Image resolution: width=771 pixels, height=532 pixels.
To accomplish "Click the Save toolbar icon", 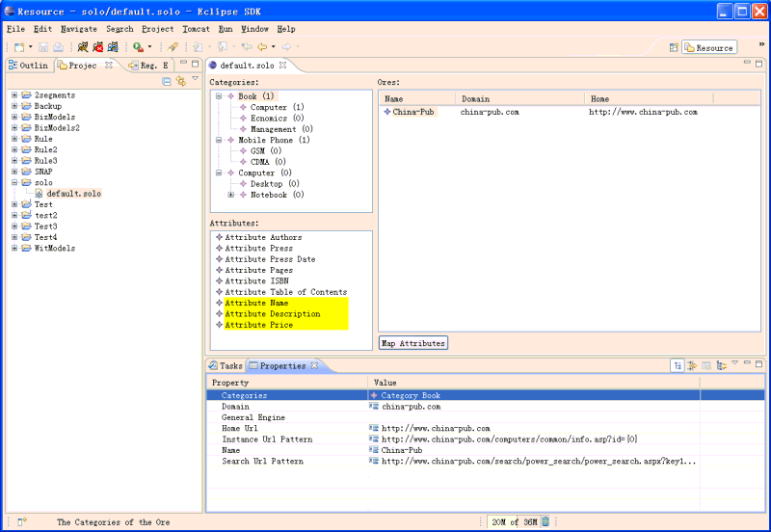I will click(43, 47).
